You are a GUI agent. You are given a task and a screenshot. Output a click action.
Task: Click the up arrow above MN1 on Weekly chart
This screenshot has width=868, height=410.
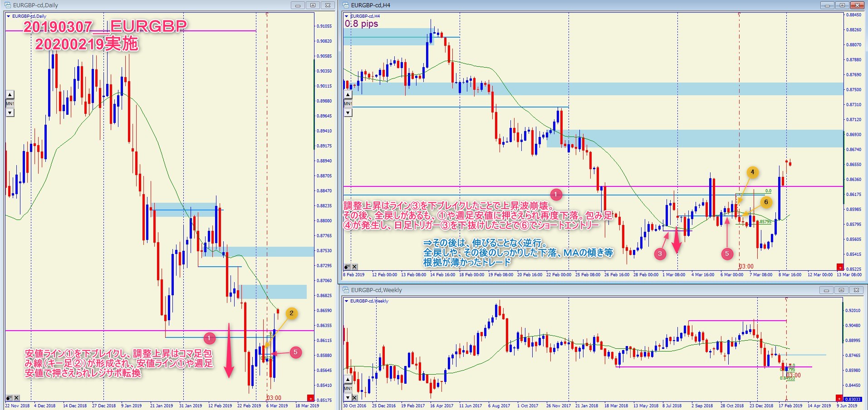click(348, 380)
